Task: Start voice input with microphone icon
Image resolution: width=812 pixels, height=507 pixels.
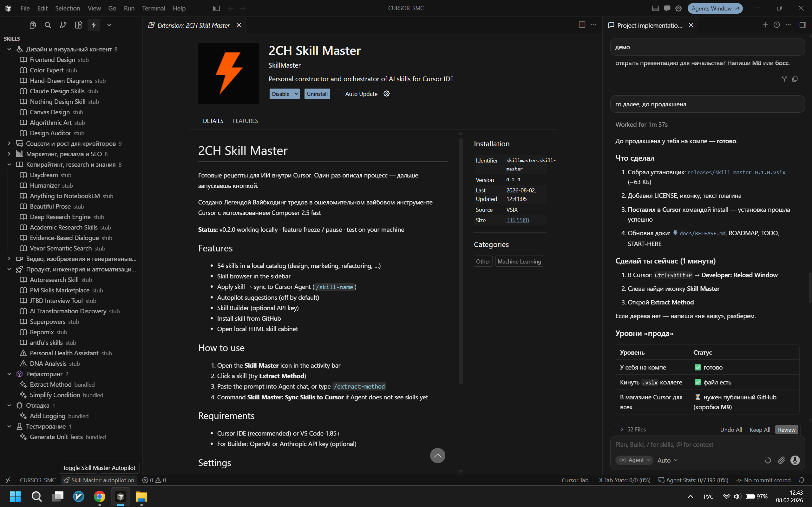Action: pos(795,460)
